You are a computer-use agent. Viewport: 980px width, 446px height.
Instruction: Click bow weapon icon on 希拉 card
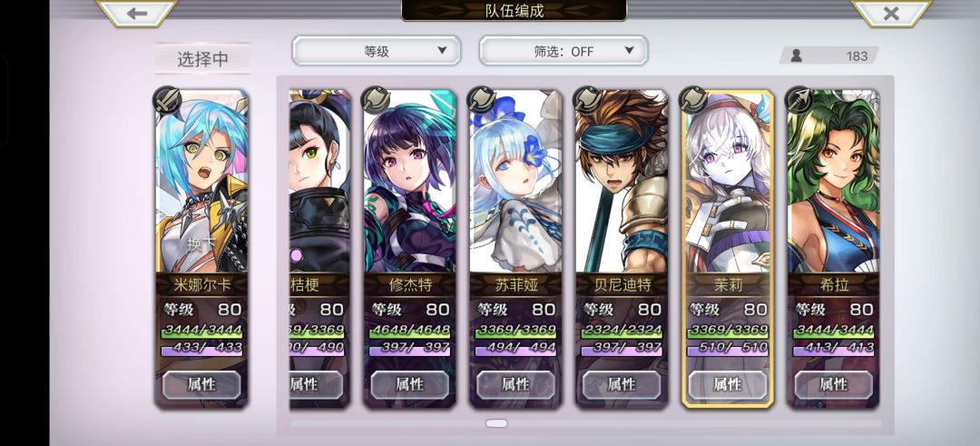pos(800,100)
